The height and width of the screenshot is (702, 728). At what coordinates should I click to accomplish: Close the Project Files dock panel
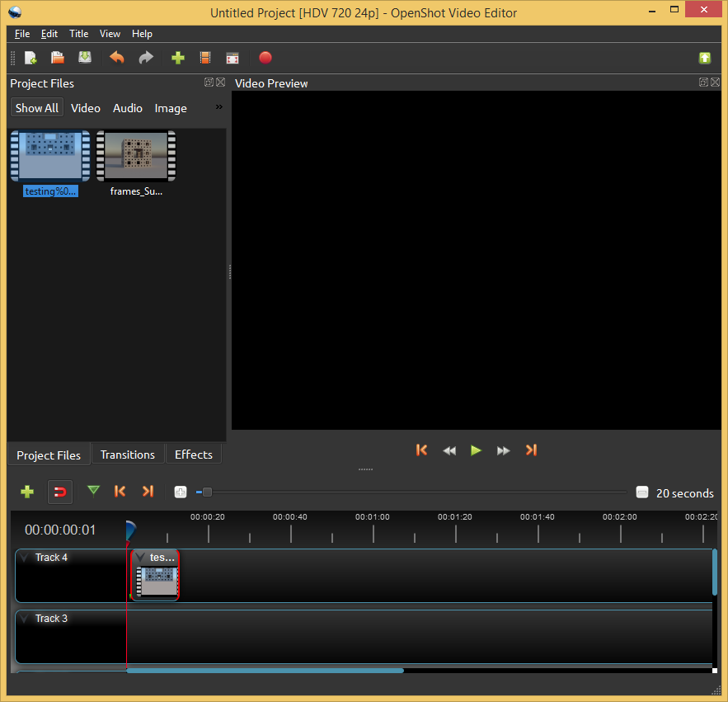(220, 82)
